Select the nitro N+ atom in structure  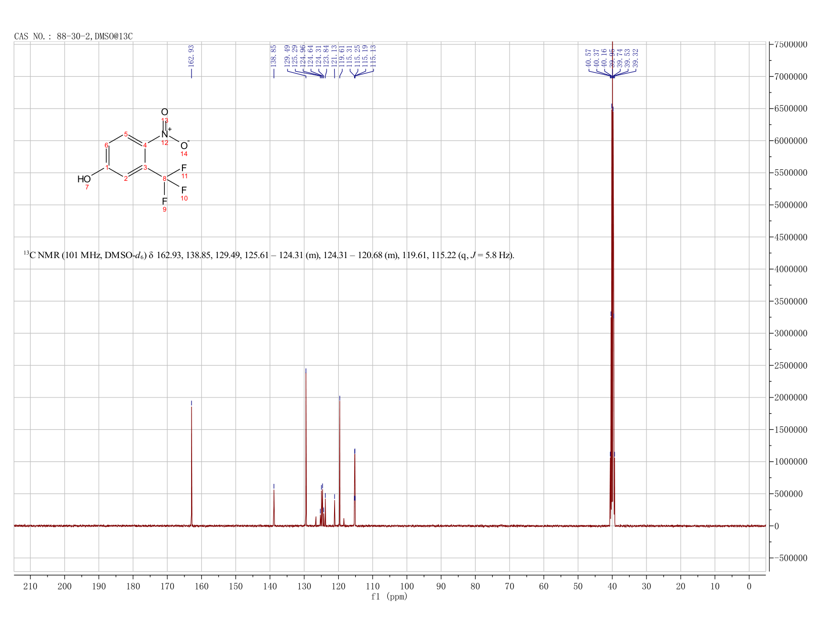click(165, 134)
